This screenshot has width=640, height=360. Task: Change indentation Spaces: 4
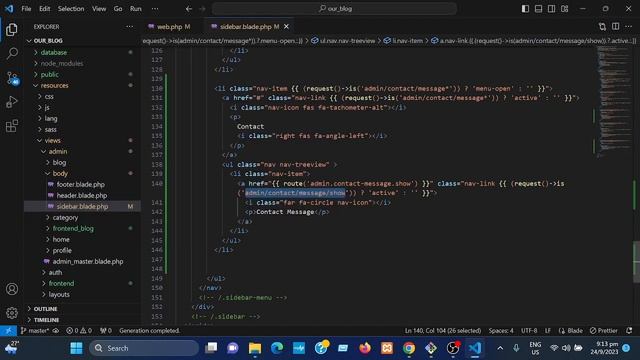point(501,331)
